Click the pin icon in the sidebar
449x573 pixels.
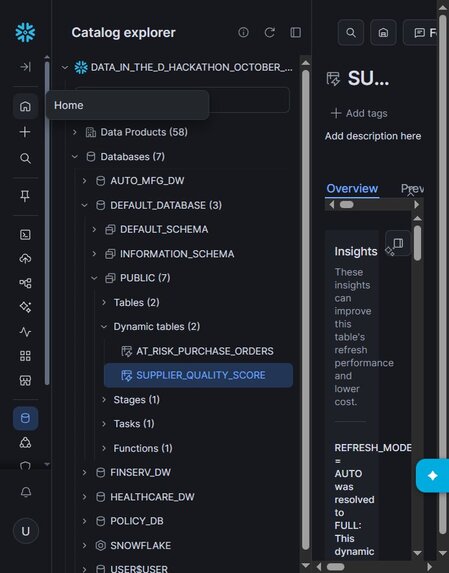25,196
